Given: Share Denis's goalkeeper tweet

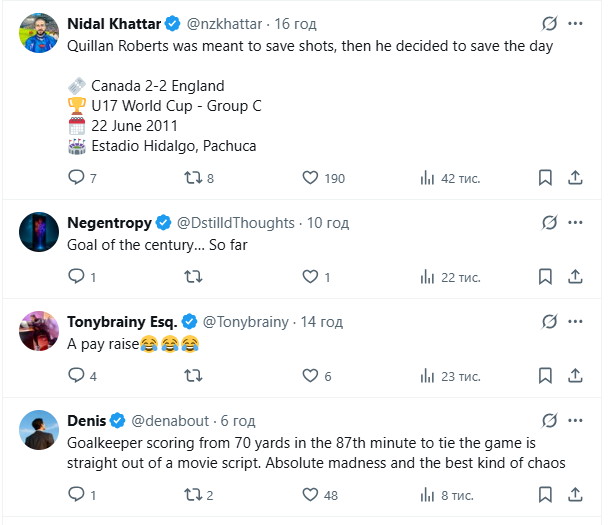Looking at the screenshot, I should click(x=575, y=494).
